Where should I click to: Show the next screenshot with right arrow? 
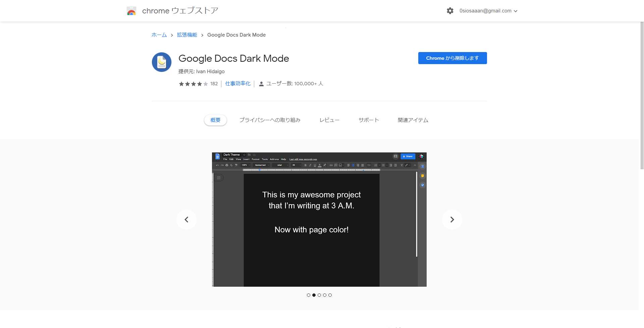452,220
